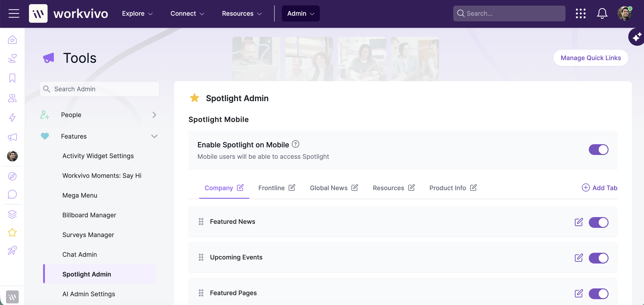
Task: Click the lightning bolt icon in left sidebar
Action: 12,118
